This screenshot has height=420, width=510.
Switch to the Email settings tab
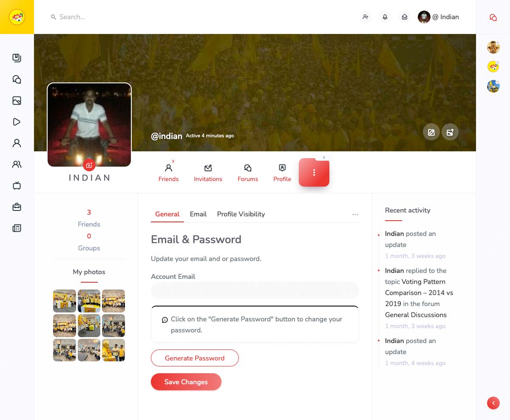198,214
